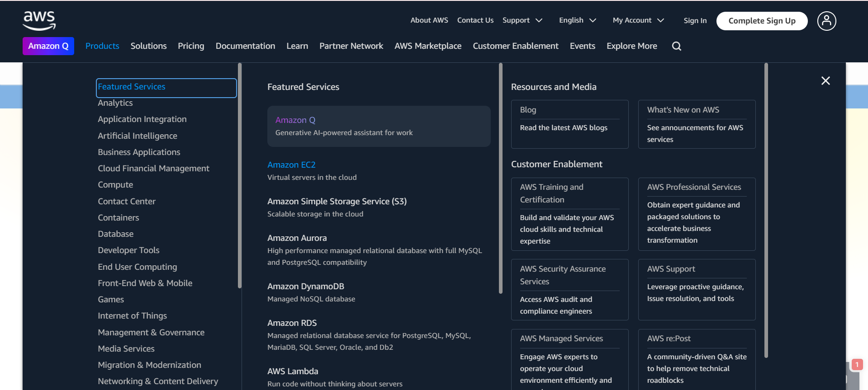Click the Amazon Q purple button

[x=48, y=46]
